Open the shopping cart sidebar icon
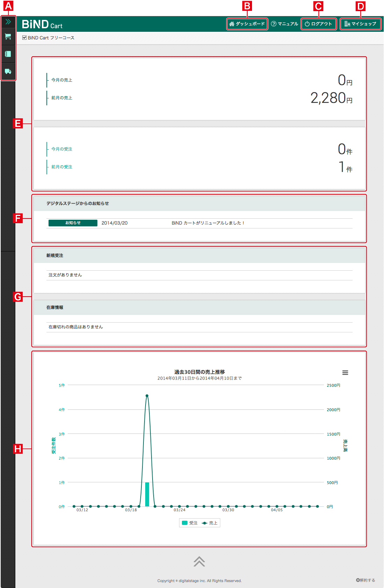 [8, 36]
